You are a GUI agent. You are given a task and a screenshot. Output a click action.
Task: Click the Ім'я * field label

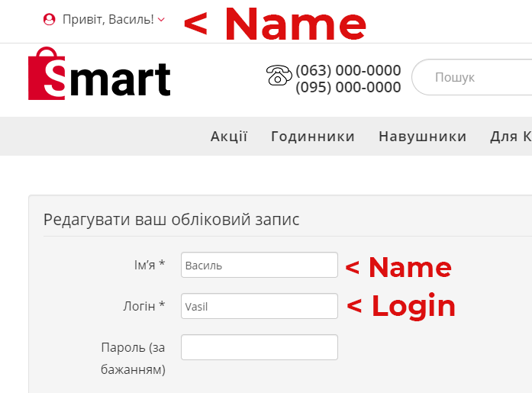[x=150, y=265]
